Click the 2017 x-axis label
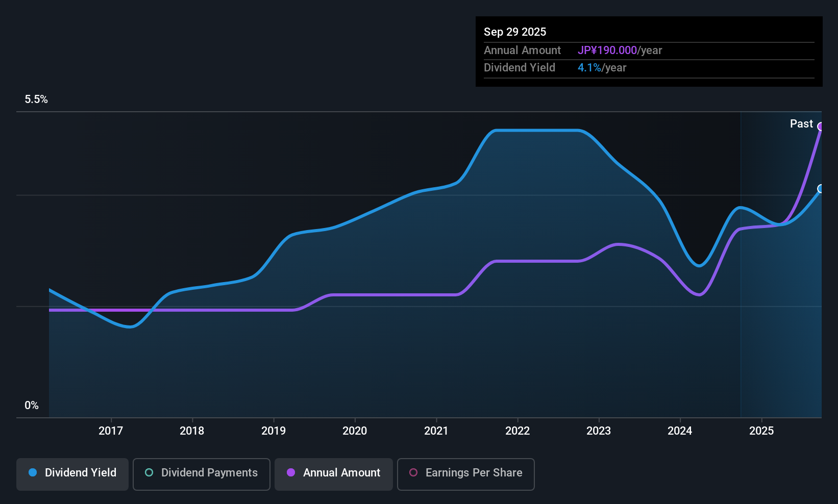 pyautogui.click(x=111, y=431)
